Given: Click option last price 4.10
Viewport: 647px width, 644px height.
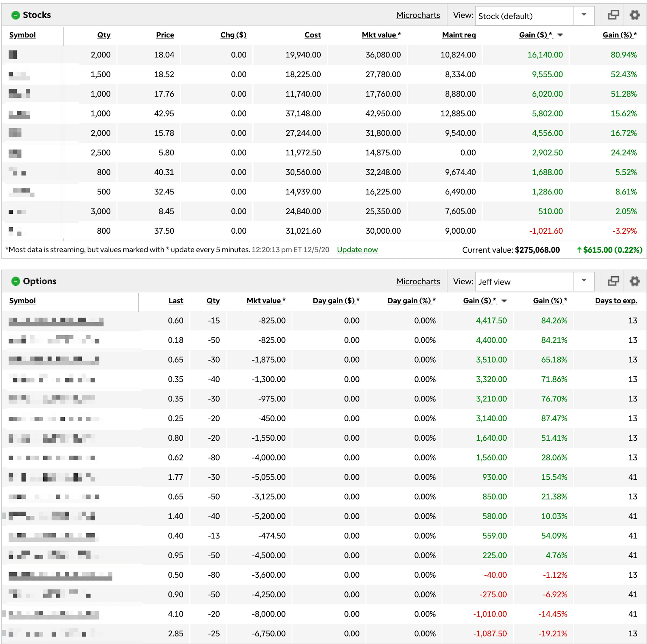Looking at the screenshot, I should (175, 614).
